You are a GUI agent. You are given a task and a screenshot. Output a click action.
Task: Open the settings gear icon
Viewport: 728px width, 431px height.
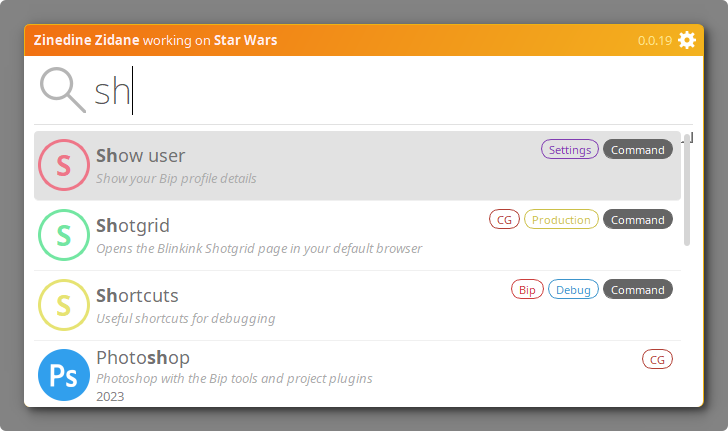coord(687,40)
